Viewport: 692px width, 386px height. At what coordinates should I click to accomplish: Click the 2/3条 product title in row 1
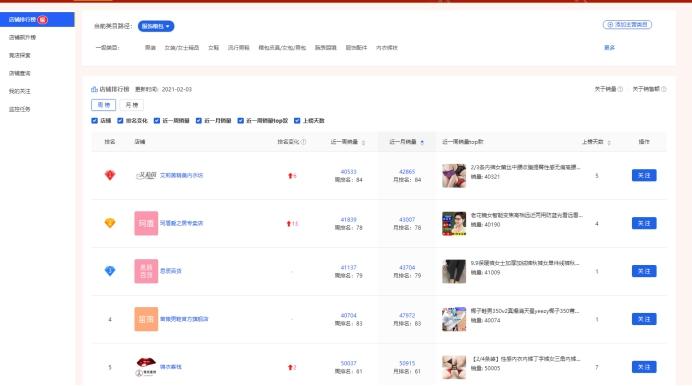(525, 167)
